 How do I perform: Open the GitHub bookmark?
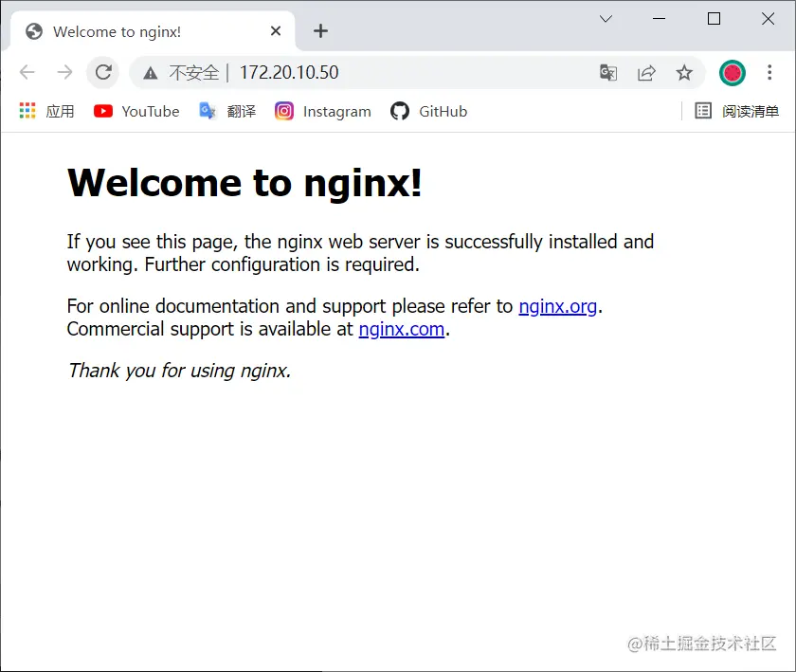429,111
